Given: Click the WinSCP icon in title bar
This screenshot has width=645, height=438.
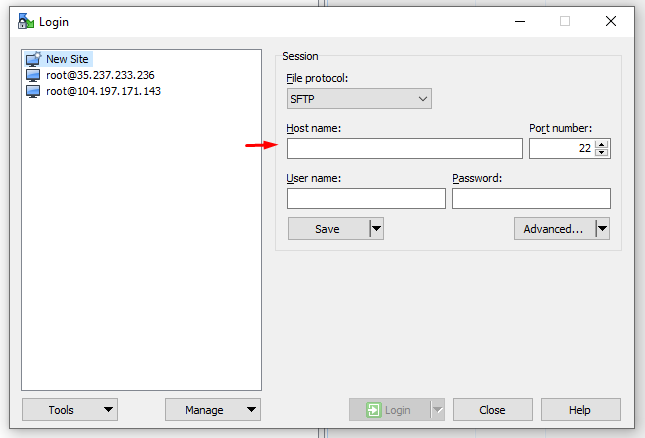Looking at the screenshot, I should click(26, 21).
